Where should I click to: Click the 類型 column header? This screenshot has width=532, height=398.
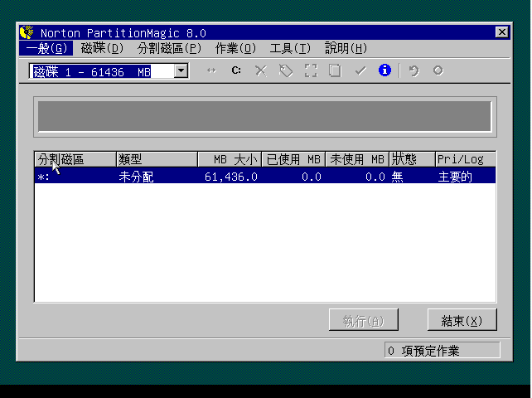point(157,159)
